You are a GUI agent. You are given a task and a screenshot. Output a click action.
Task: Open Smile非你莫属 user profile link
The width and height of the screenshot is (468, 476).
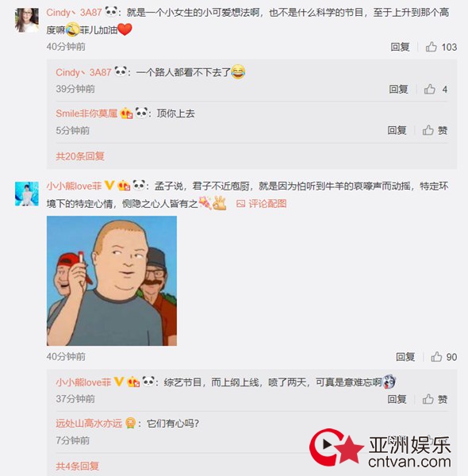point(86,113)
